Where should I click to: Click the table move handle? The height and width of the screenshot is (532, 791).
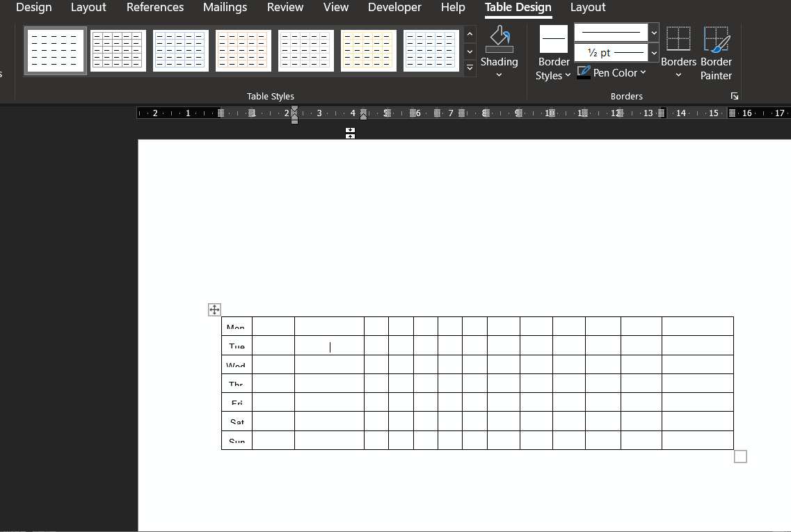[214, 309]
